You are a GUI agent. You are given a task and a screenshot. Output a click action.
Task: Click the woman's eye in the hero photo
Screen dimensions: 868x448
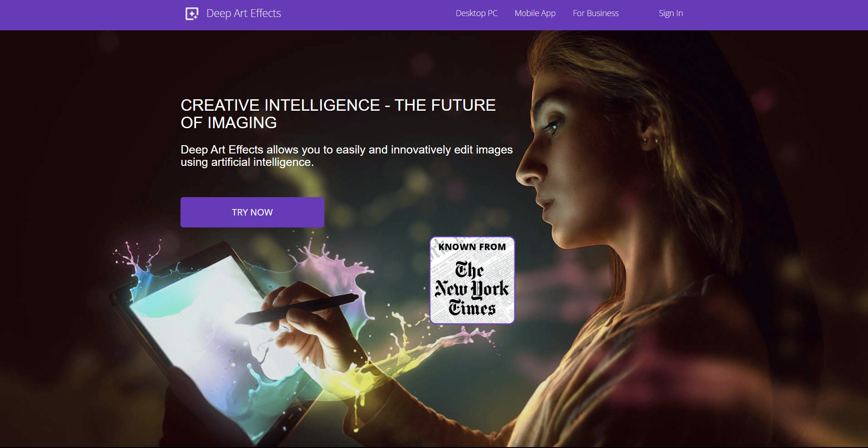point(554,126)
